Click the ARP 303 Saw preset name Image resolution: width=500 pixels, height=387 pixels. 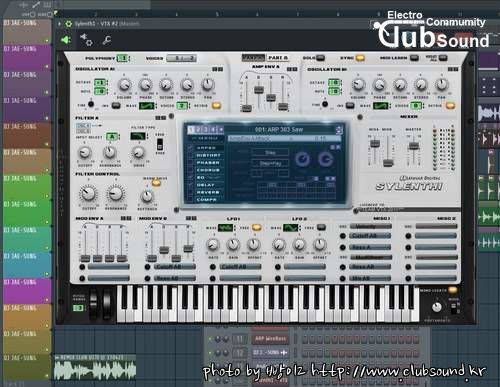click(x=279, y=129)
